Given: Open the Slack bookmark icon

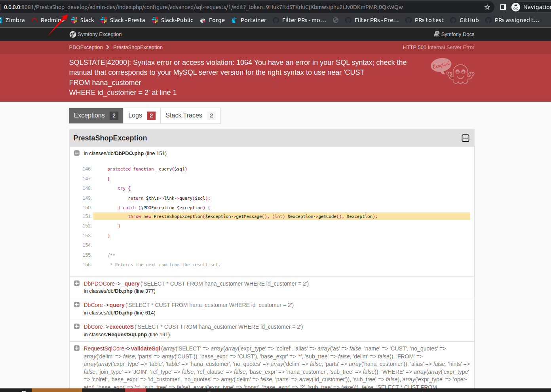Looking at the screenshot, I should pyautogui.click(x=74, y=20).
